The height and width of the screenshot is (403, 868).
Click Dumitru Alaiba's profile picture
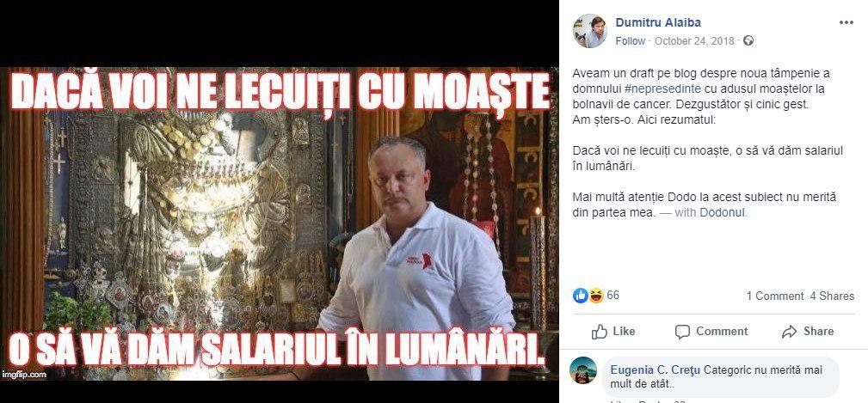(x=589, y=31)
